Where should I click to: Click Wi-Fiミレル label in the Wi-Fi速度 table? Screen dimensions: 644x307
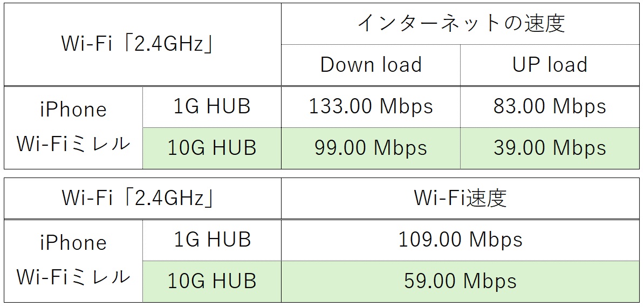(x=73, y=277)
